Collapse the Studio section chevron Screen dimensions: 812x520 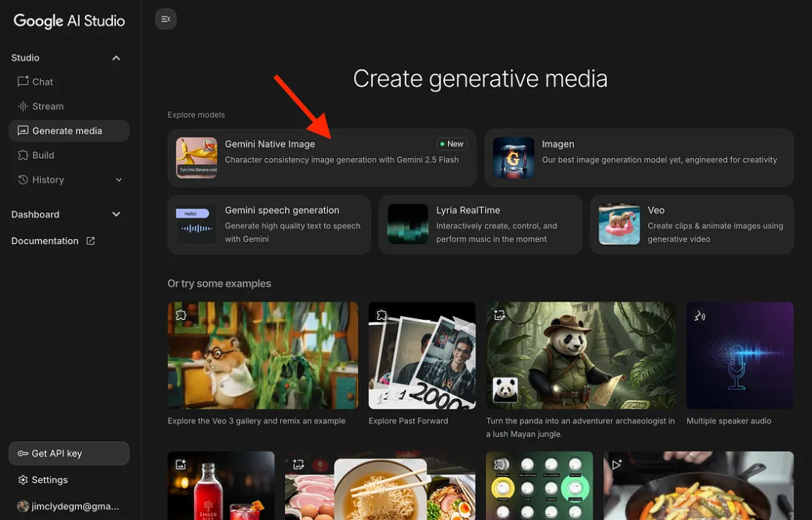[x=116, y=57]
